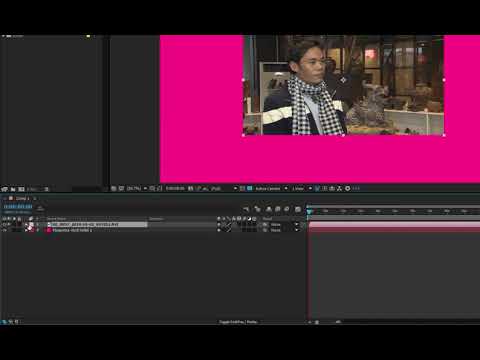Click parent pick whip on Magenta solid layer
Image resolution: width=480 pixels, height=360 pixels.
[265, 230]
